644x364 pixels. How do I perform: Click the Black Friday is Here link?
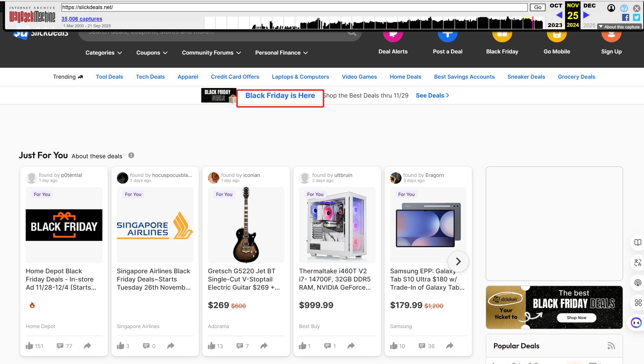pyautogui.click(x=280, y=96)
